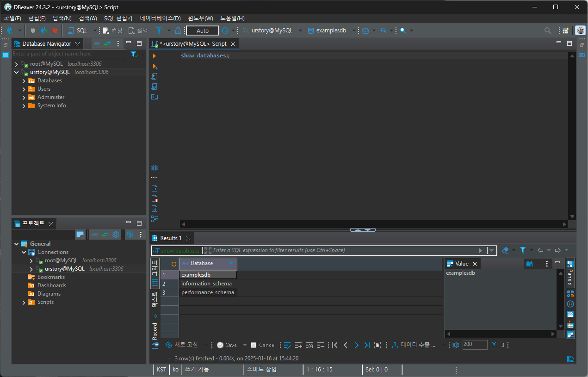Open the urstory@MySQL active connection selector

click(x=272, y=31)
